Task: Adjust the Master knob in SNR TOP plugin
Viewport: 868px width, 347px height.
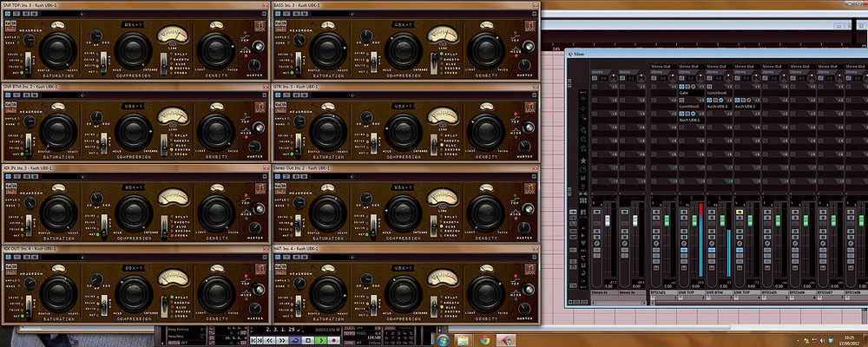Action: tap(254, 65)
